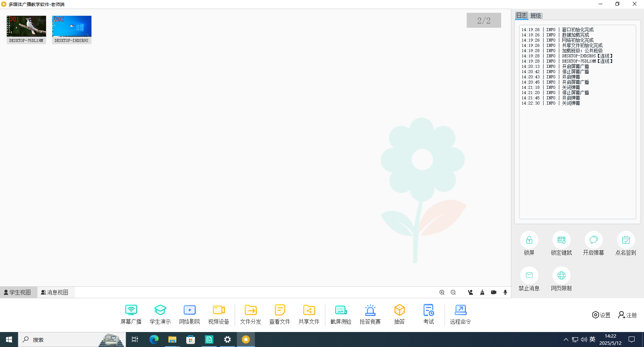
Task: Switch to 消息视图 message view
Action: (x=55, y=292)
